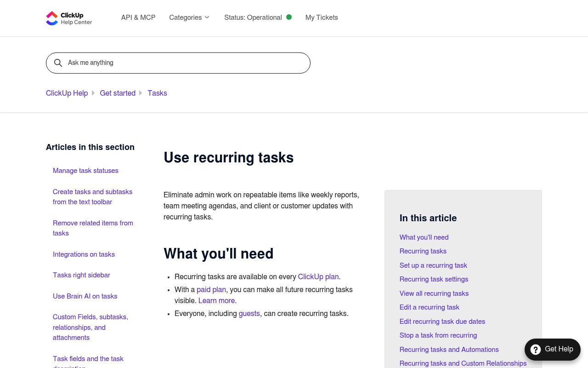Jump to Recurring tasks and Automations
Viewport: 588px width, 368px height.
[x=449, y=350]
